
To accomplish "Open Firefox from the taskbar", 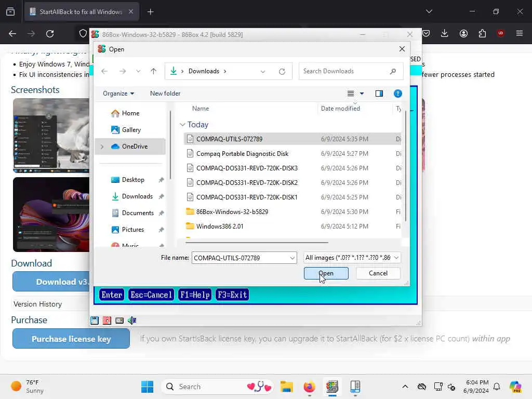I will [x=310, y=387].
